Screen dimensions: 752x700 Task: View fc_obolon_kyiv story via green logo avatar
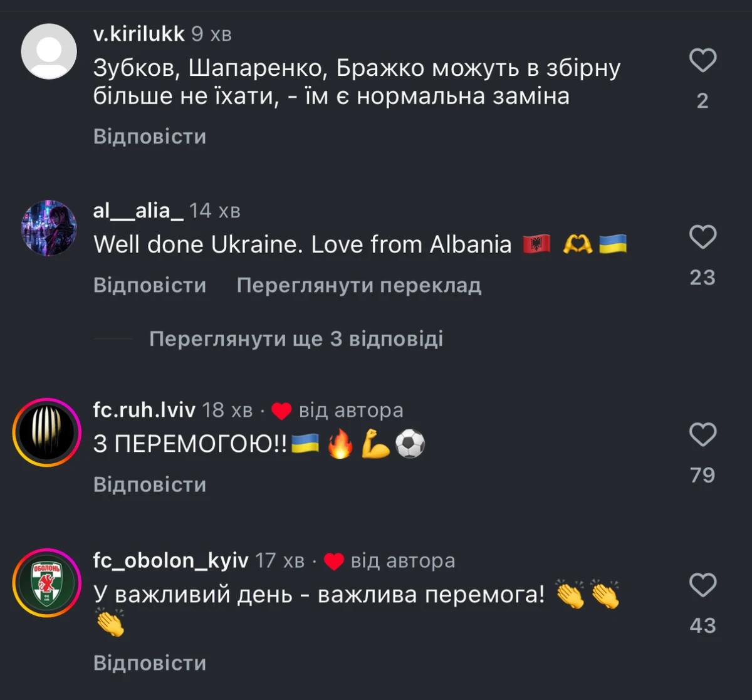click(47, 583)
